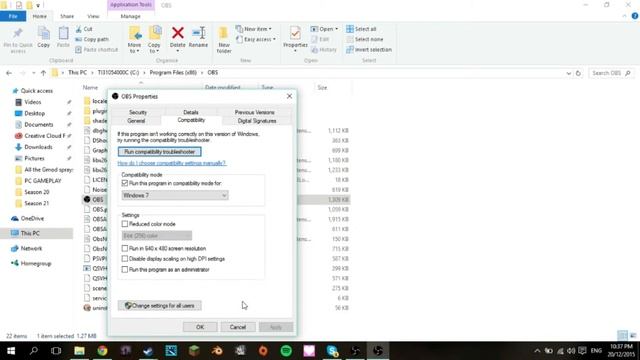The height and width of the screenshot is (360, 640).
Task: Expand address bar history dropdown
Action: pos(569,73)
